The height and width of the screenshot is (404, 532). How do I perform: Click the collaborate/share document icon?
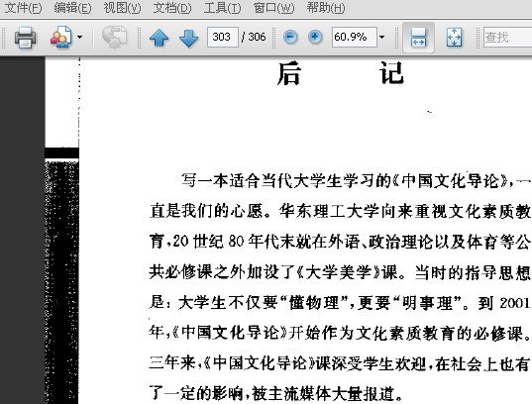tap(61, 37)
